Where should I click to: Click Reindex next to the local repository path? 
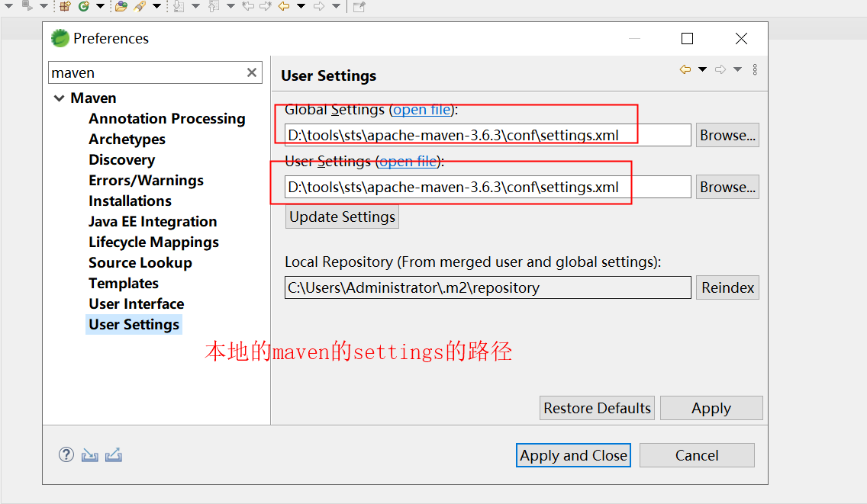(x=727, y=287)
